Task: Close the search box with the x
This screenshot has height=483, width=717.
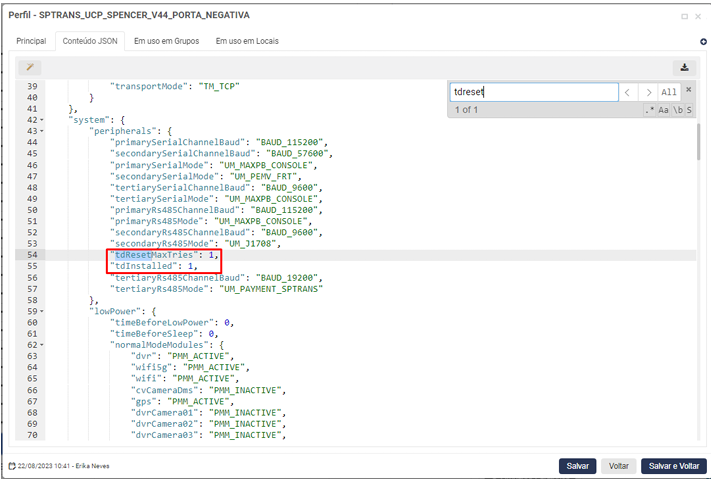Action: (688, 89)
